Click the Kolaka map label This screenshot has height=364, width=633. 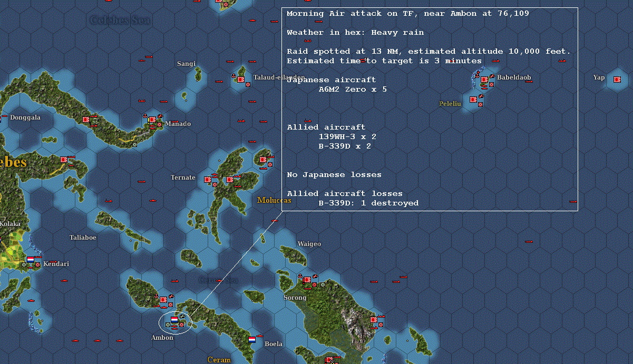tap(10, 224)
